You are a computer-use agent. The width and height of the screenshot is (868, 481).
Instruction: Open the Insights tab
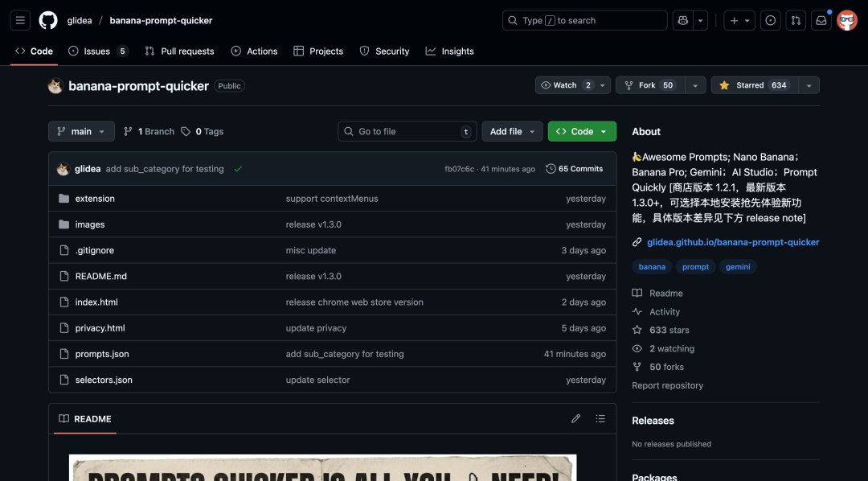449,51
